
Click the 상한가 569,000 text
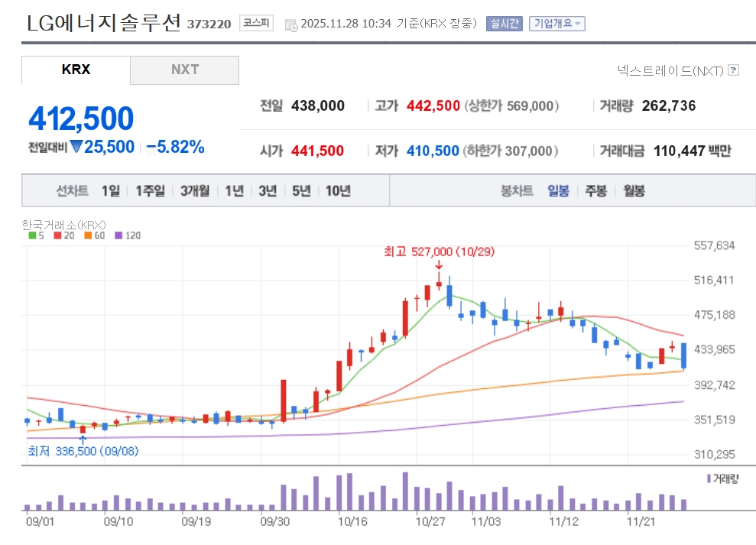511,105
